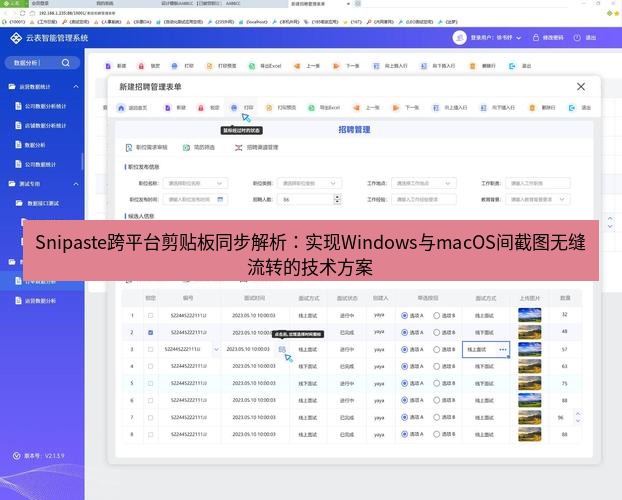Click the 修改密码 link in the header
622x500 pixels.
[x=553, y=38]
